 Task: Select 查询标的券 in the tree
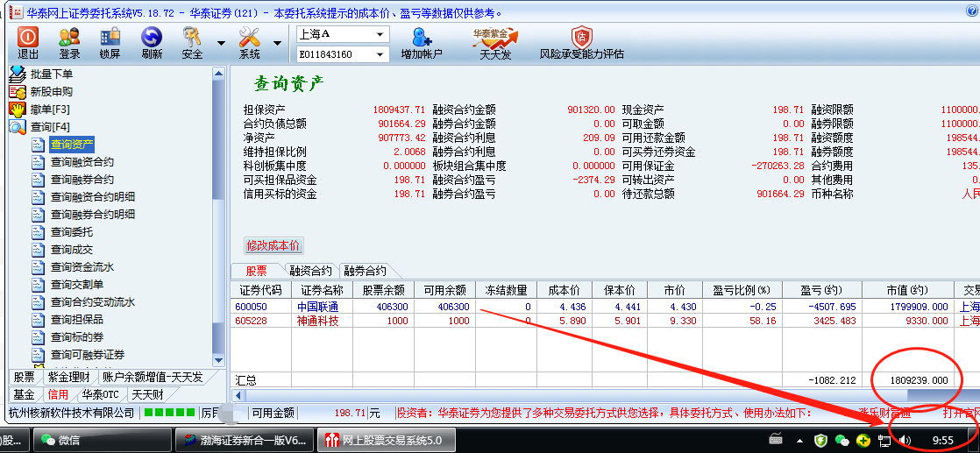click(x=77, y=337)
